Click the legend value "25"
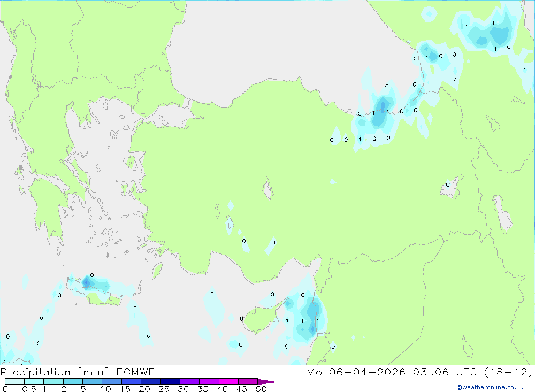The width and height of the screenshot is (535, 392). [x=164, y=389]
